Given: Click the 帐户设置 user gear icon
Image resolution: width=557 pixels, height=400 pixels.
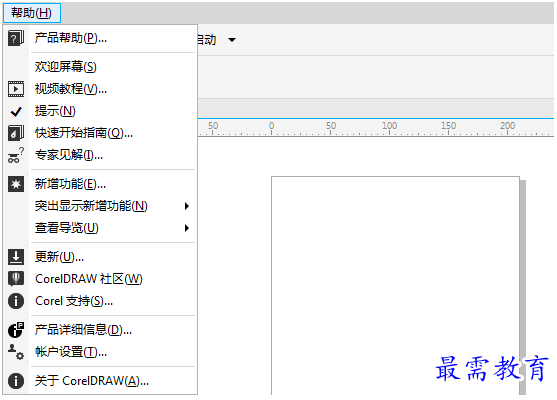Looking at the screenshot, I should [x=16, y=352].
